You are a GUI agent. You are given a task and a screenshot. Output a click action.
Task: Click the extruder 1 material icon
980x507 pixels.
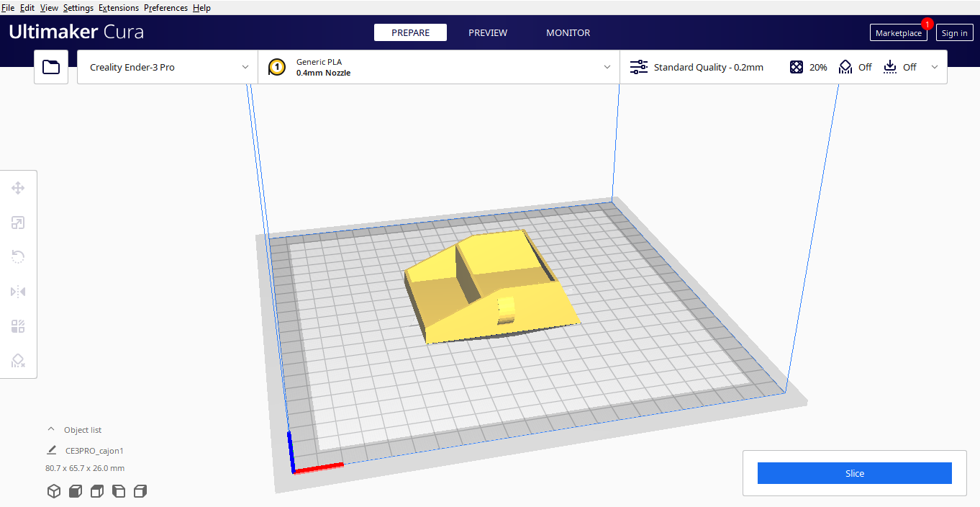276,67
